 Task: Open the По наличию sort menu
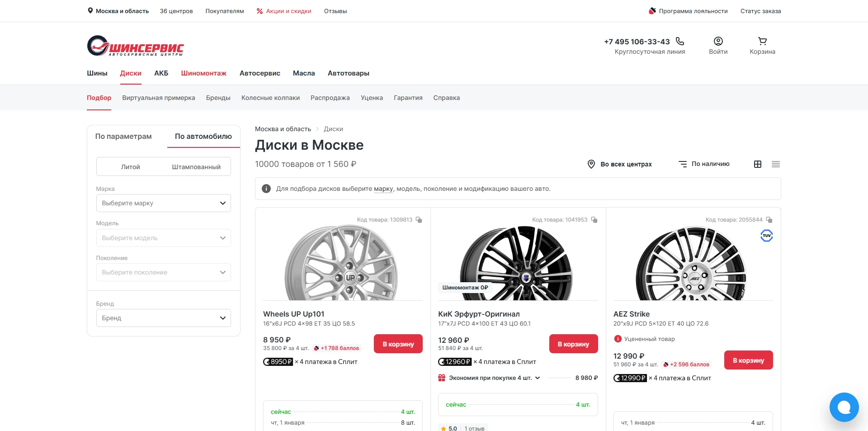(704, 164)
